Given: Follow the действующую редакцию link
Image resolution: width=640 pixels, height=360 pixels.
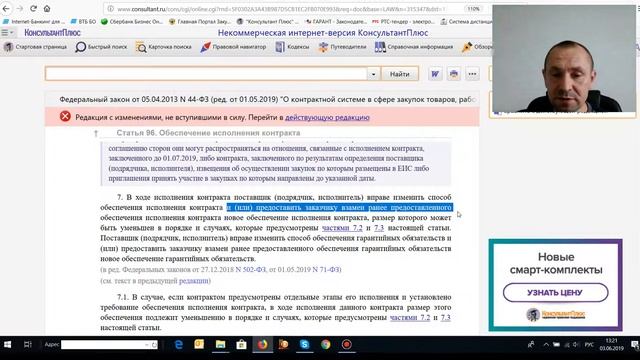Looking at the screenshot, I should click(327, 117).
